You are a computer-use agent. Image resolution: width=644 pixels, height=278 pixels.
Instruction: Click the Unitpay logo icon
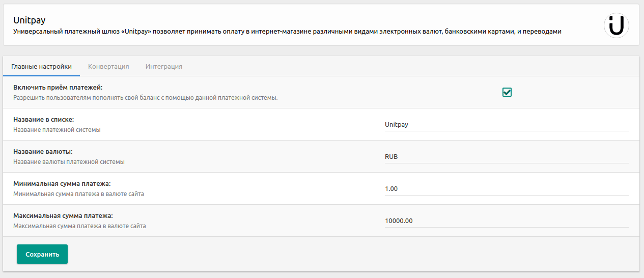[x=616, y=25]
